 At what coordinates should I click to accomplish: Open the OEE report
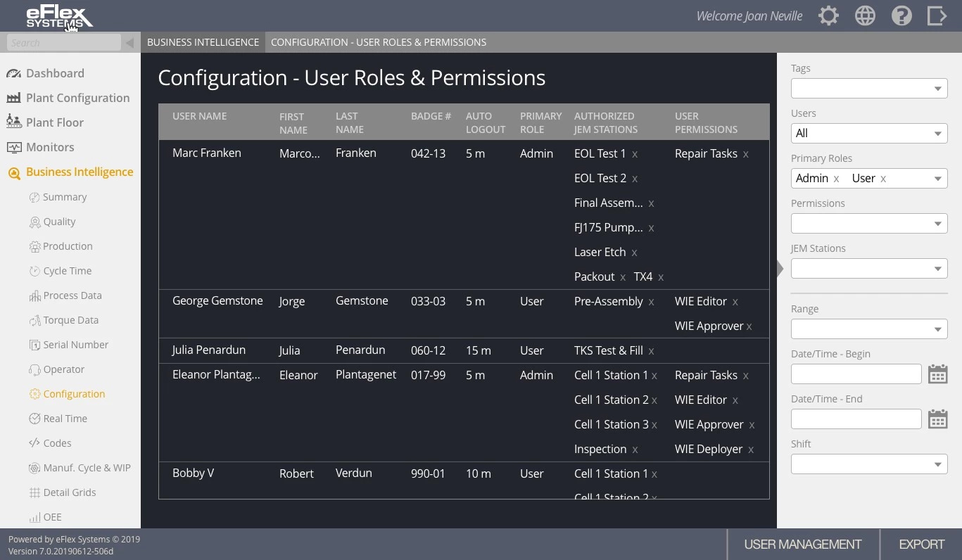[x=51, y=517]
